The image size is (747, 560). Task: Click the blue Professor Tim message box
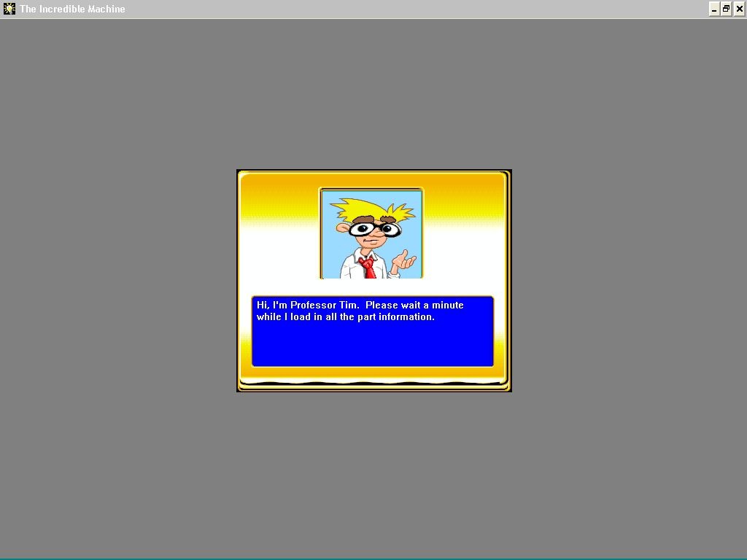point(373,332)
